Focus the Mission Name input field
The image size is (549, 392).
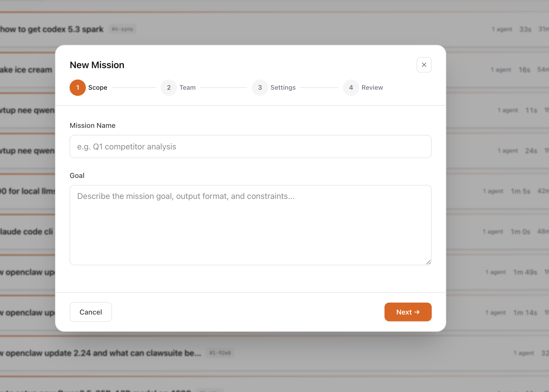tap(250, 146)
